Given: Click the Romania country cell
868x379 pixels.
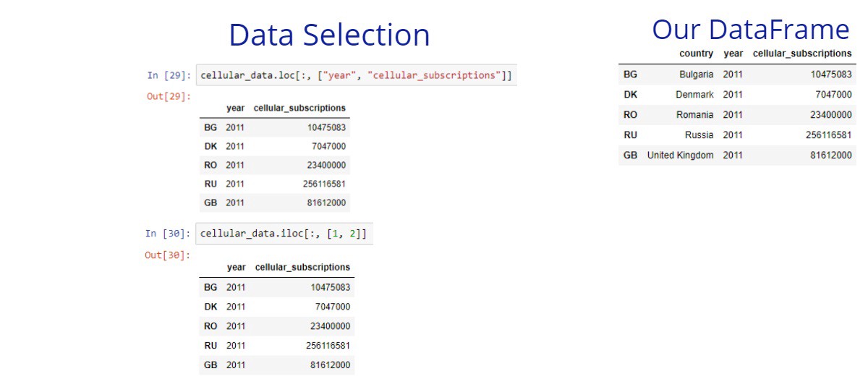Looking at the screenshot, I should tap(694, 115).
